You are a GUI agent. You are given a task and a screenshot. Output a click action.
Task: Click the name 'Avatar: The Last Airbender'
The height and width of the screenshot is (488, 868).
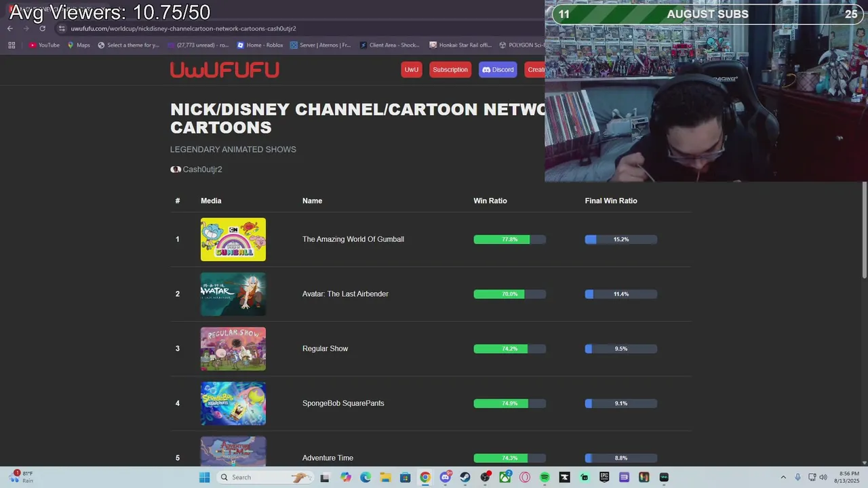pyautogui.click(x=345, y=294)
